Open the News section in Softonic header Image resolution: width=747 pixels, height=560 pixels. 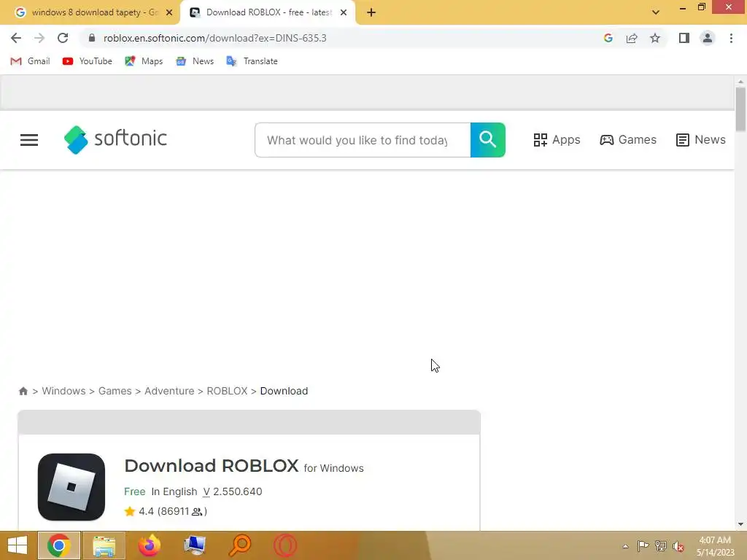(701, 139)
